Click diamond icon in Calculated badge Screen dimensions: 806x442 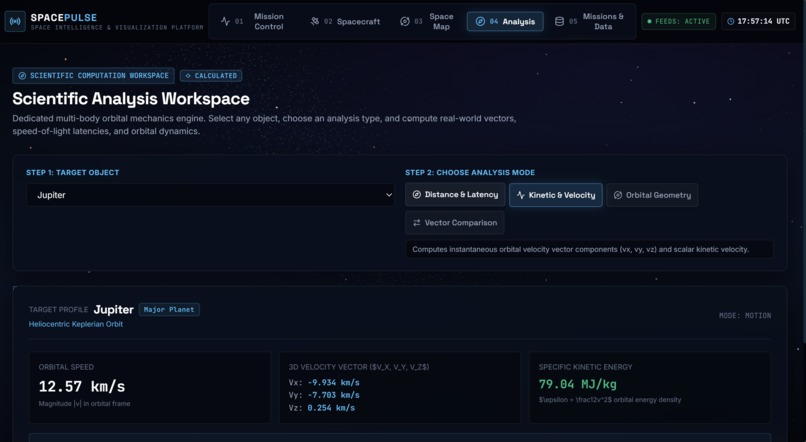point(188,76)
